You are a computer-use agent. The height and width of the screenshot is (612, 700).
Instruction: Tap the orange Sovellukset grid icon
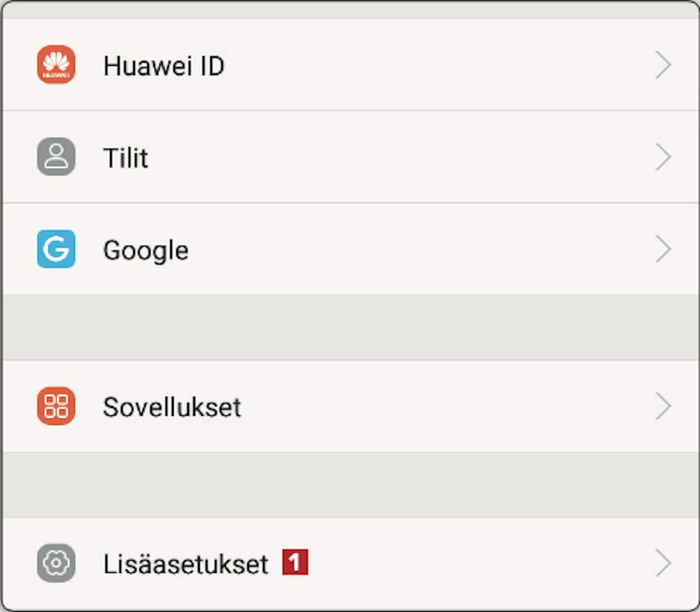pyautogui.click(x=56, y=406)
